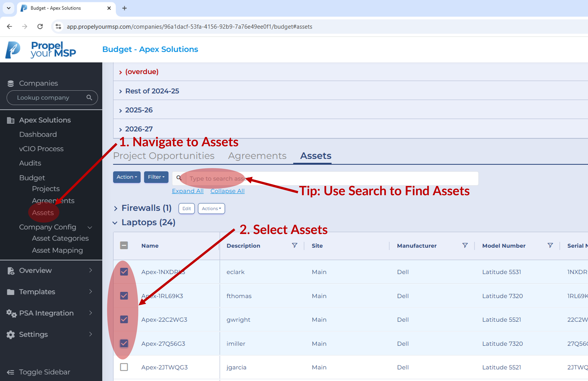Check the Apex-2JTWQG3 row checkbox
Image resolution: width=588 pixels, height=381 pixels.
click(x=124, y=367)
